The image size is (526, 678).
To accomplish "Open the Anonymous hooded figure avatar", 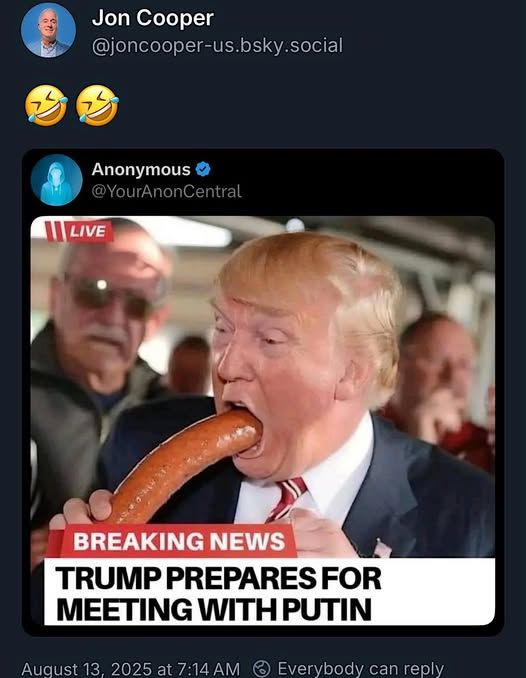I will tap(57, 179).
